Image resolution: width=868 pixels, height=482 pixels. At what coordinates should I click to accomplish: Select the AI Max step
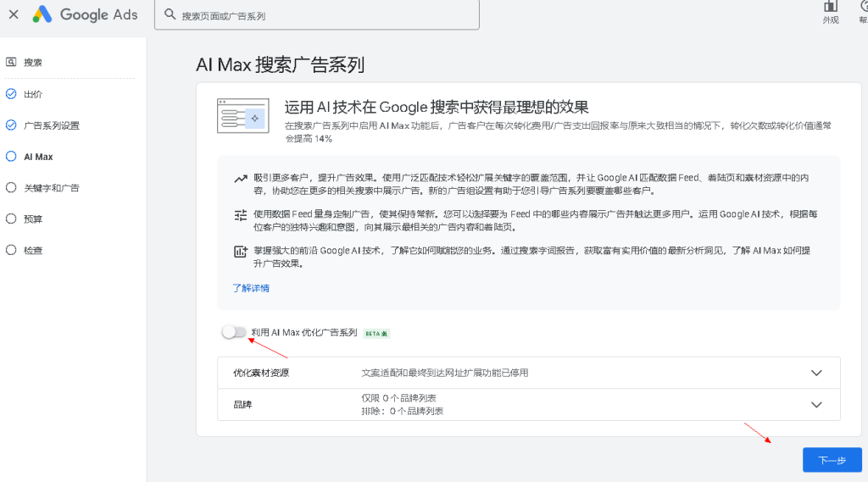point(38,157)
